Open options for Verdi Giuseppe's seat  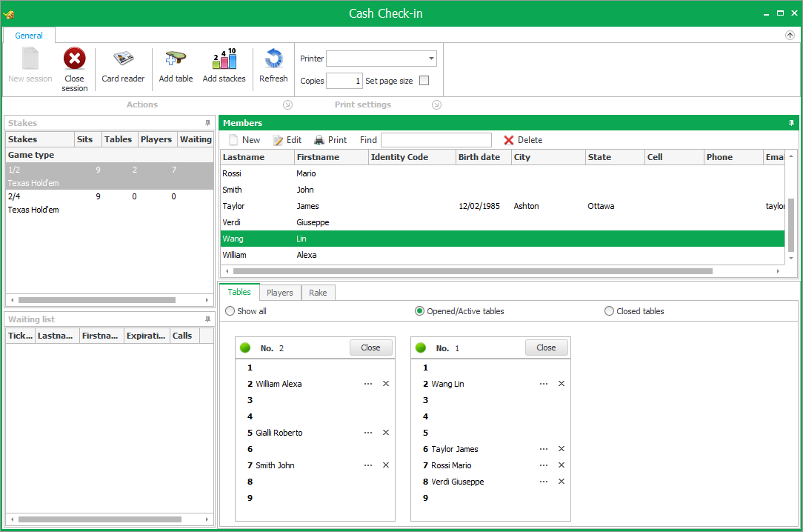click(x=543, y=482)
